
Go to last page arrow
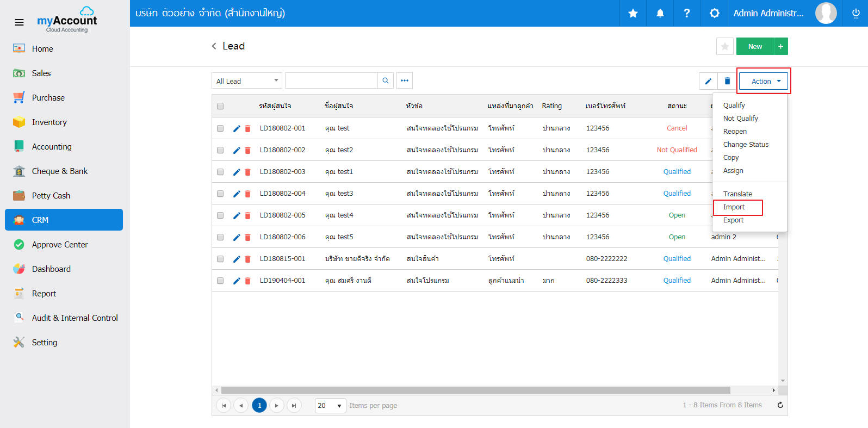click(294, 405)
